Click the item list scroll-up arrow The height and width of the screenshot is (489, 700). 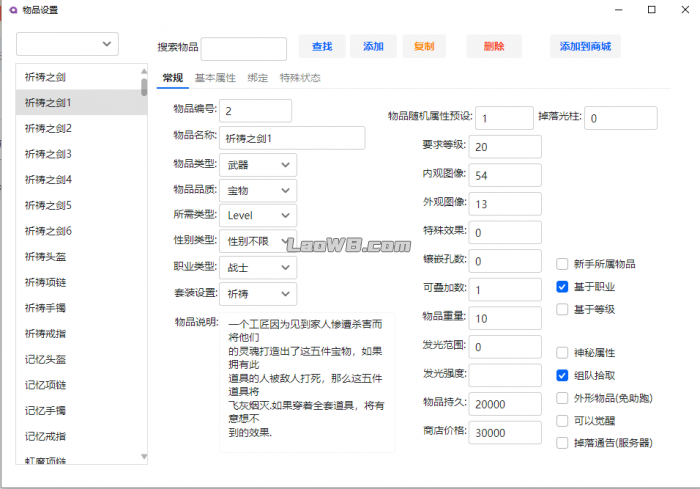(x=144, y=71)
